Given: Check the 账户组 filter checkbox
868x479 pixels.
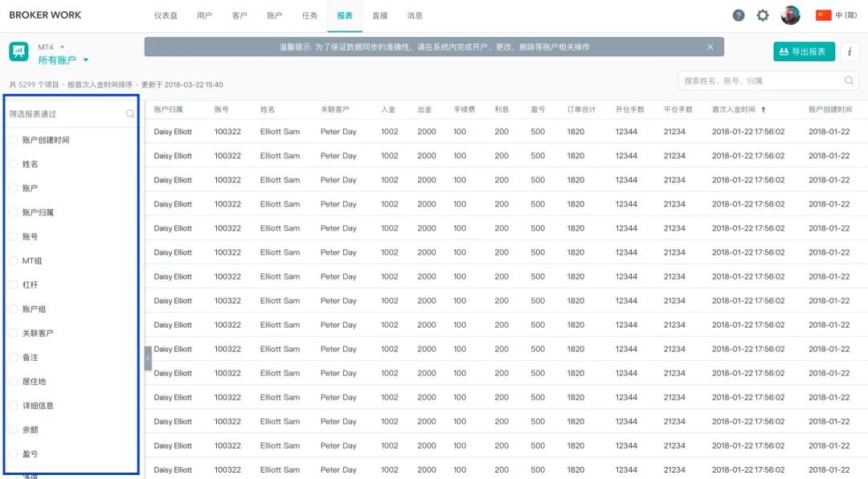Looking at the screenshot, I should (x=14, y=309).
